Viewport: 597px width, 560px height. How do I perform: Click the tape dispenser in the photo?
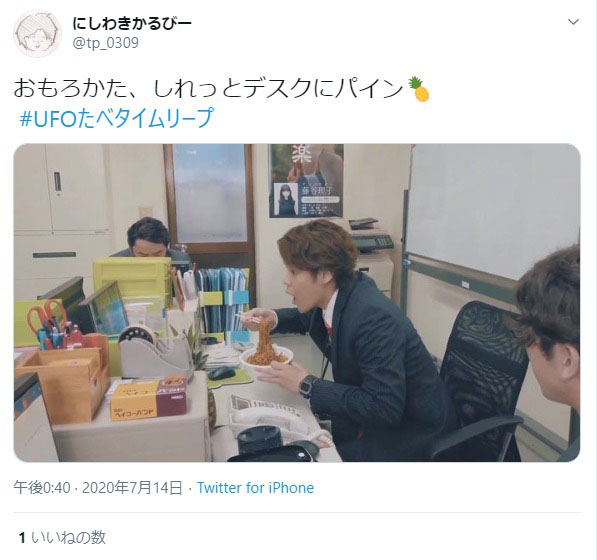155,352
